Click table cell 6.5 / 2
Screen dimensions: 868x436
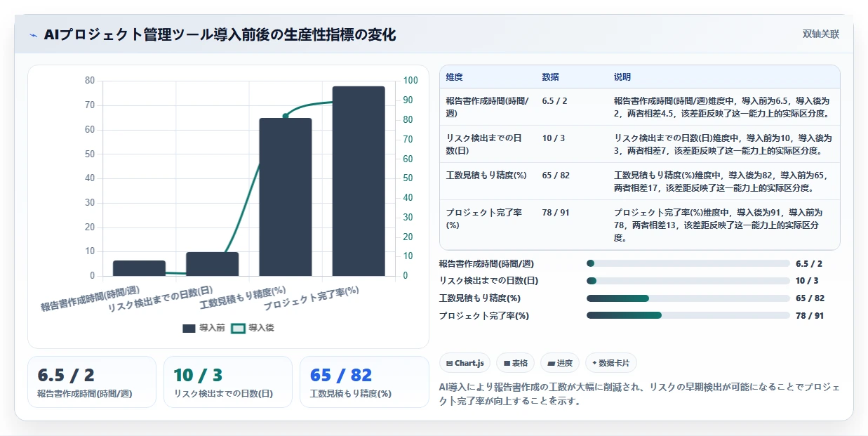click(x=554, y=100)
